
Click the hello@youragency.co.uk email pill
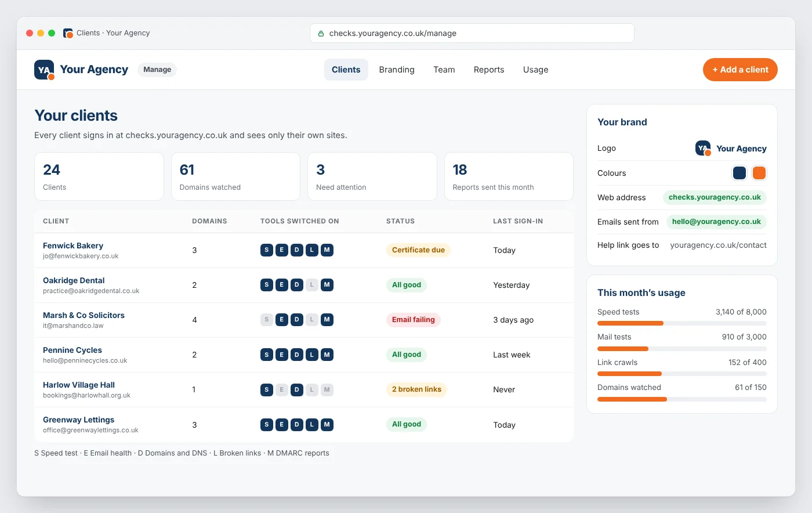(x=716, y=222)
